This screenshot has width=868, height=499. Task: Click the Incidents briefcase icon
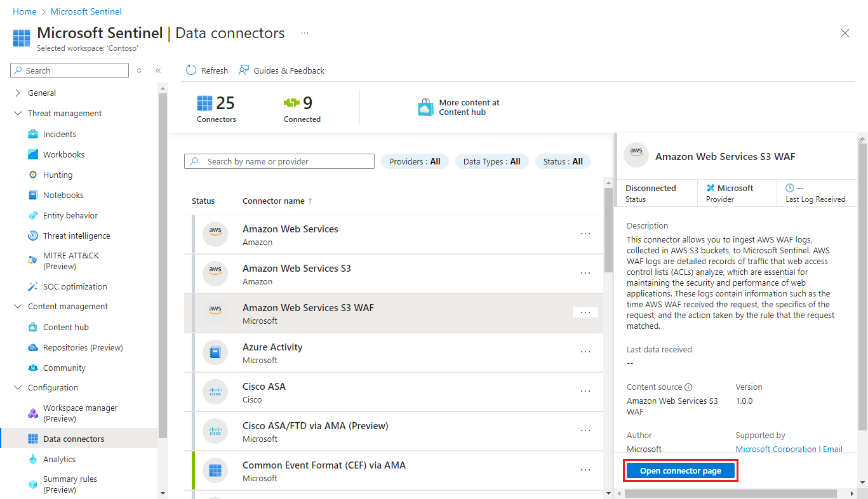tap(33, 134)
